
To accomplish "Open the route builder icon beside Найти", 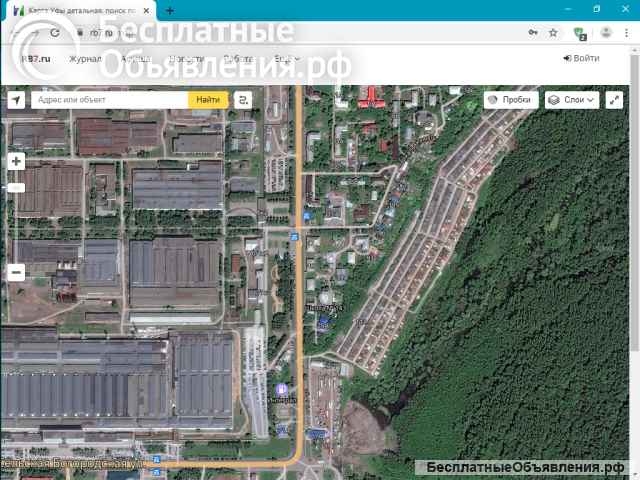I will [242, 100].
